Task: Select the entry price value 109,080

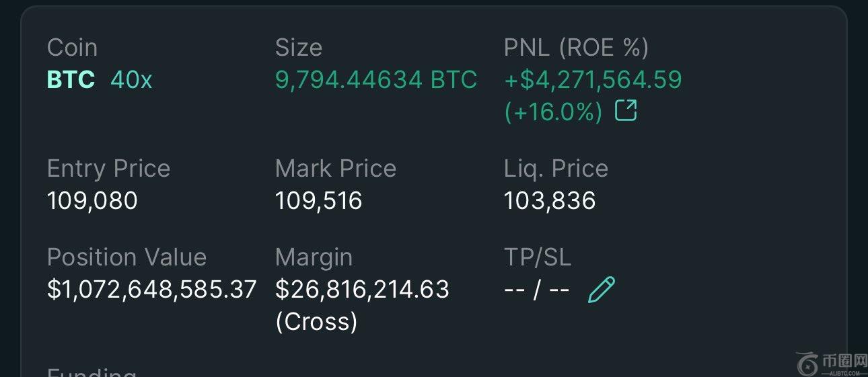Action: click(x=92, y=200)
